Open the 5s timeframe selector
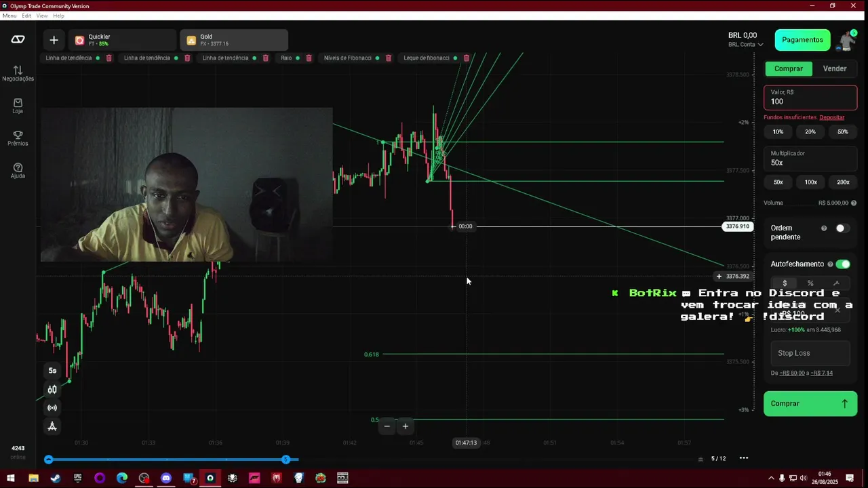This screenshot has width=868, height=488. (52, 371)
